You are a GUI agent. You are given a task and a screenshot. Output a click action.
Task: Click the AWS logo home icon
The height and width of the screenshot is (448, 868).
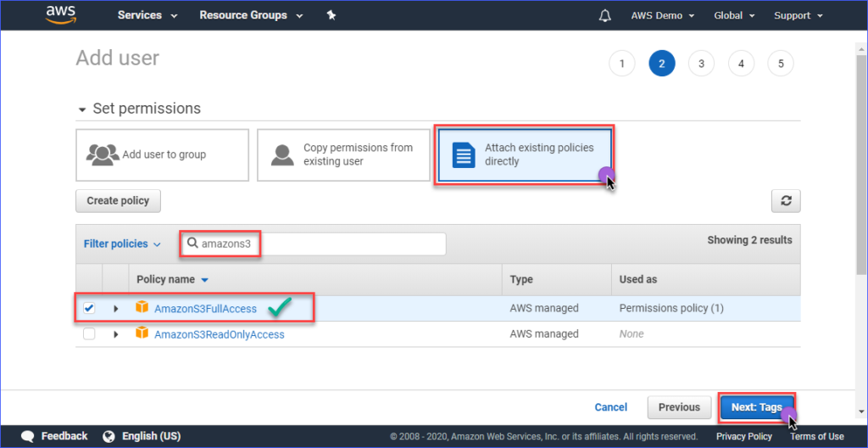coord(61,15)
